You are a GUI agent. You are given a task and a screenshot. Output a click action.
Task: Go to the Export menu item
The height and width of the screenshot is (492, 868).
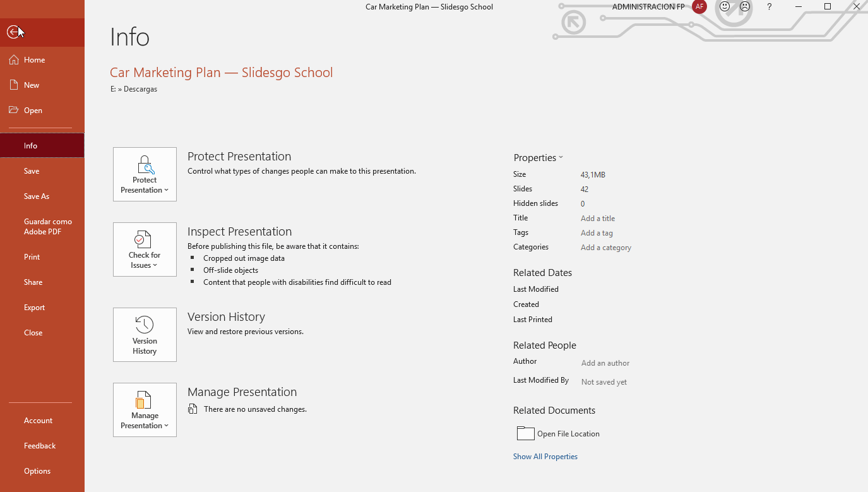click(x=35, y=308)
